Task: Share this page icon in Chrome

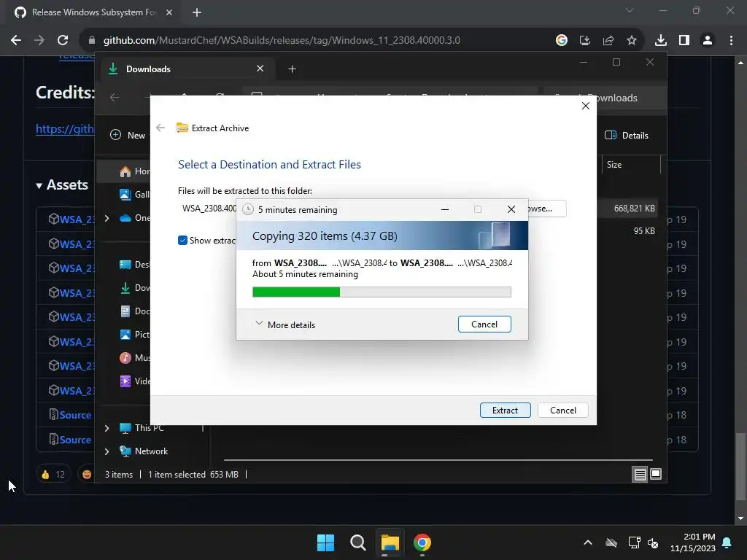Action: click(608, 41)
